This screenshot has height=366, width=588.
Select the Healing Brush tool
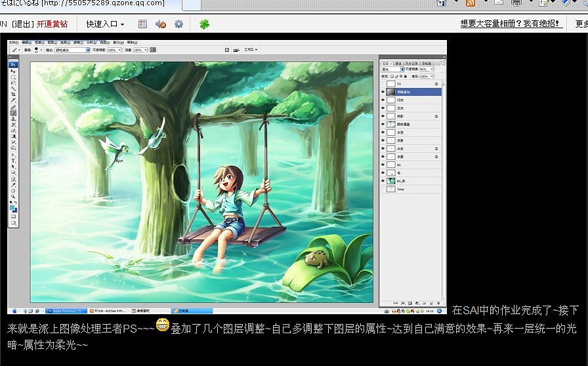click(x=13, y=107)
